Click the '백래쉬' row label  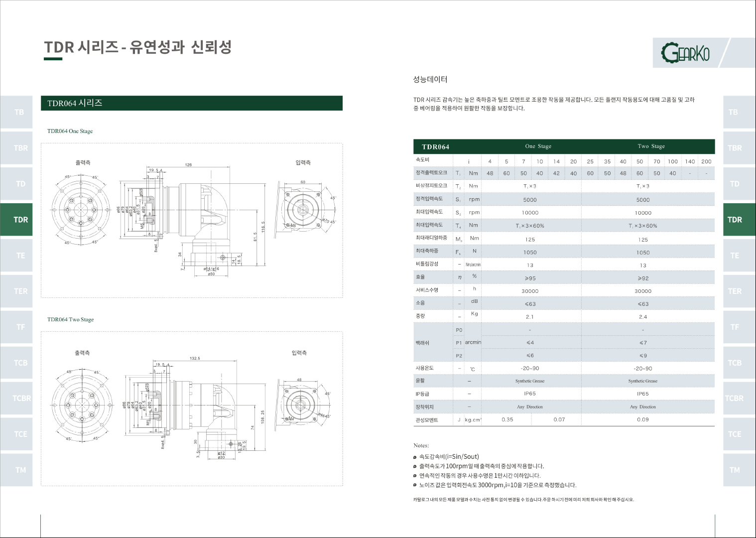pos(422,343)
